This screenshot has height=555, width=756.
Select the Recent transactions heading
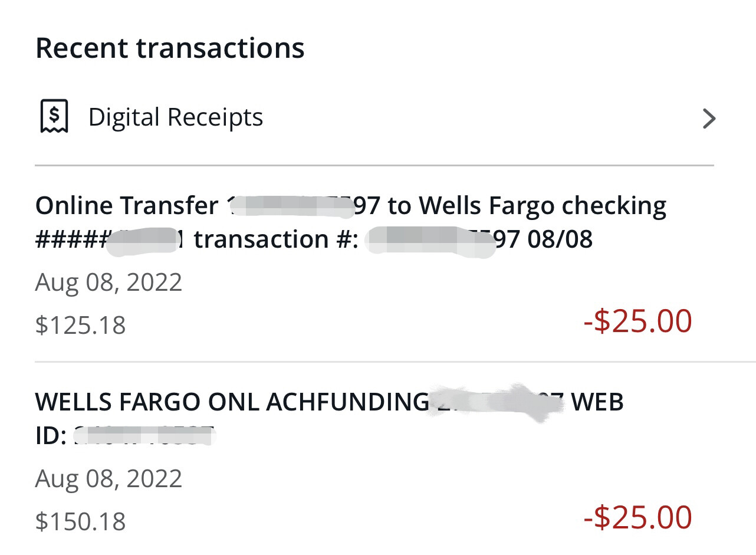coord(170,47)
